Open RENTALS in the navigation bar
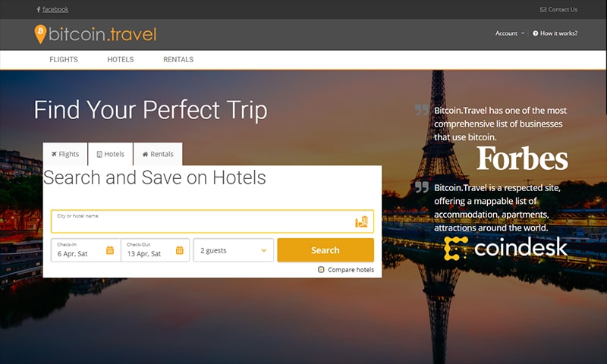The image size is (607, 364). (178, 60)
